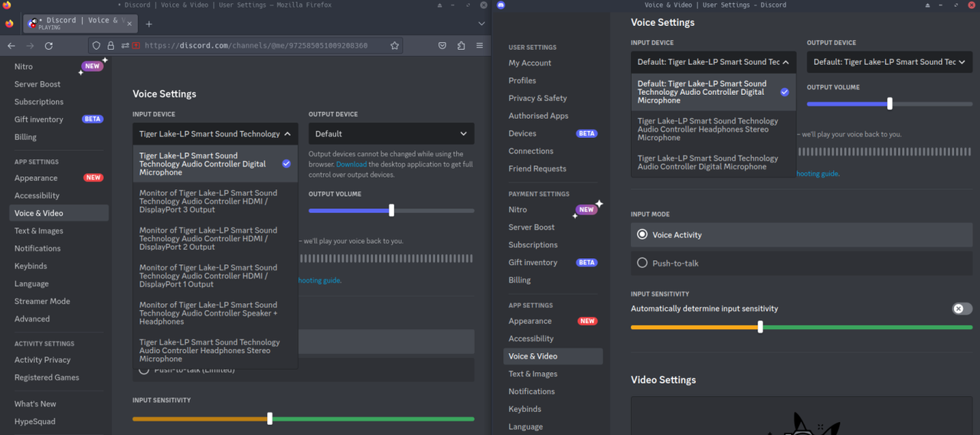
Task: Open Streamer Mode settings in Firefox
Action: pyautogui.click(x=59, y=301)
